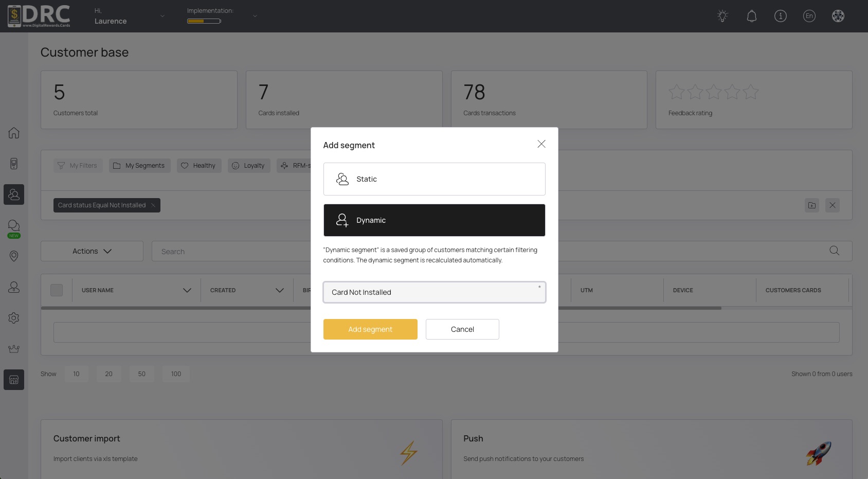Click the Cards transactions stat card
The image size is (868, 479).
[x=549, y=100]
